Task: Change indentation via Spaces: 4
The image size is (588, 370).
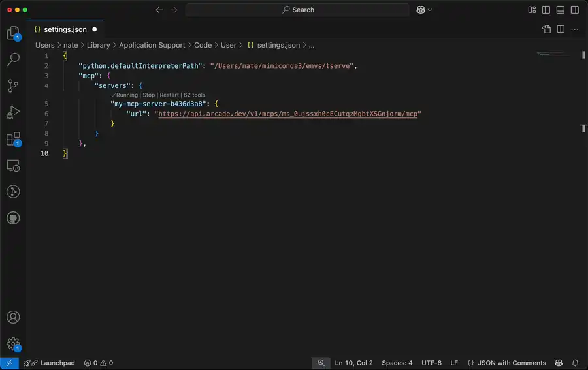Action: (397, 363)
